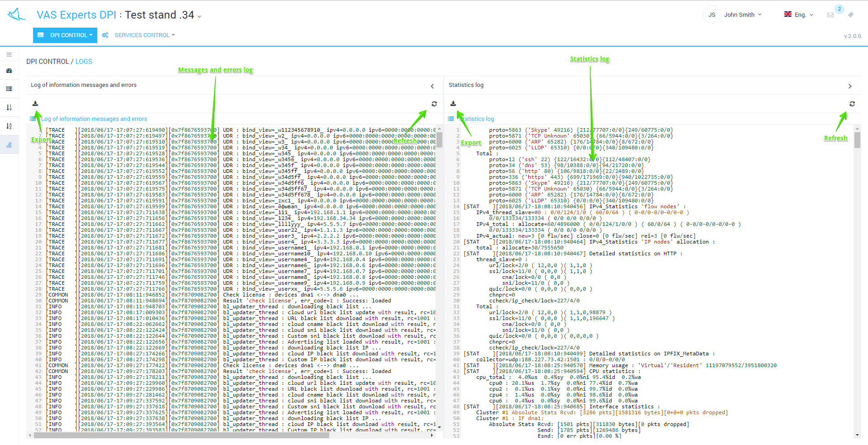Screen dimensions: 868x445
Task: Open the Eng. language dropdown
Action: coord(800,15)
